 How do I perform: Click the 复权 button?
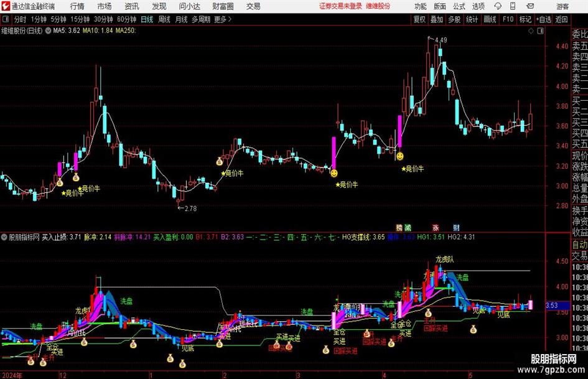(x=419, y=19)
